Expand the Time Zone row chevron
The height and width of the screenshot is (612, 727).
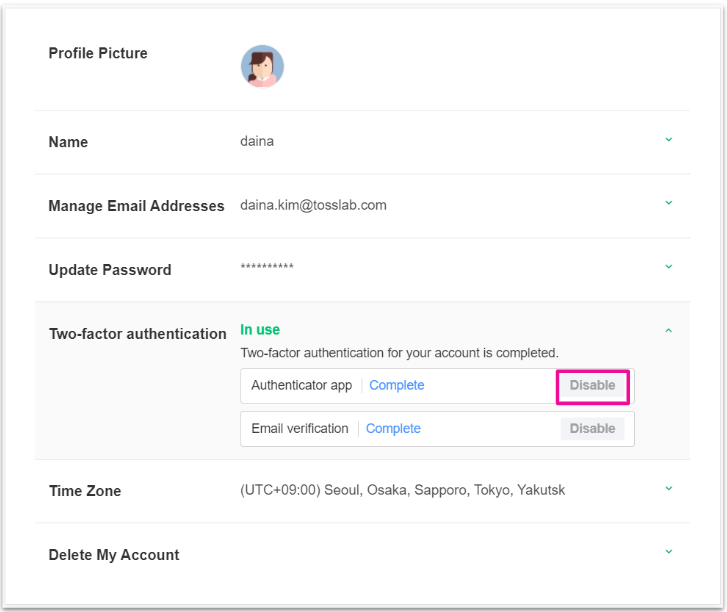click(669, 489)
